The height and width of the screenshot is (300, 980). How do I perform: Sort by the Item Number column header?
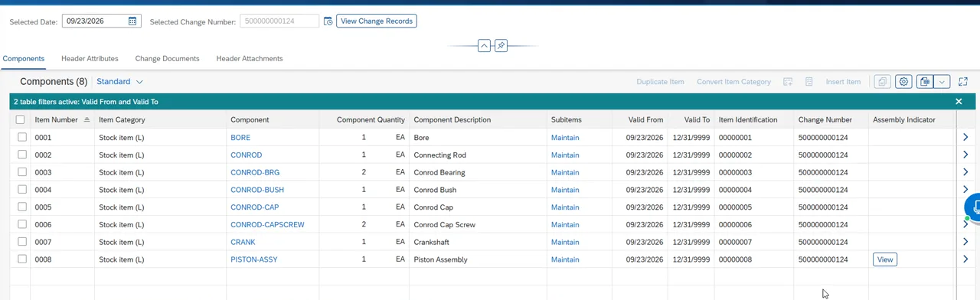(62, 119)
